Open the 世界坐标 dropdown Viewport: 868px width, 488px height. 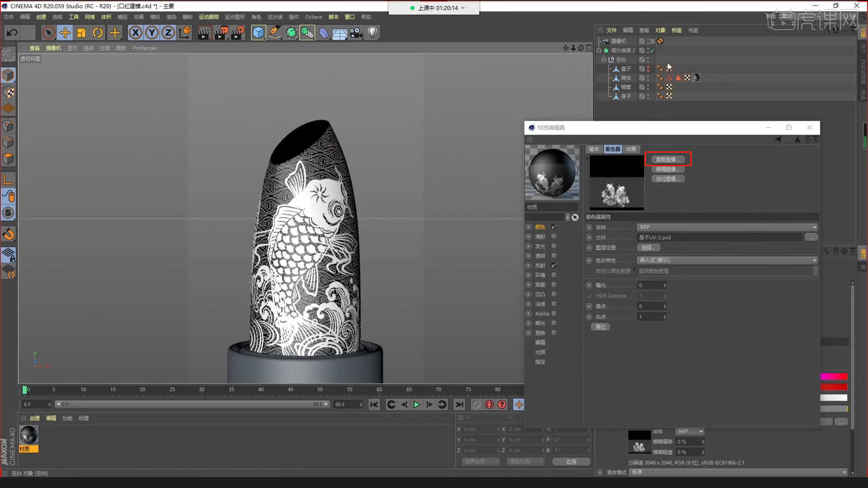pos(481,462)
